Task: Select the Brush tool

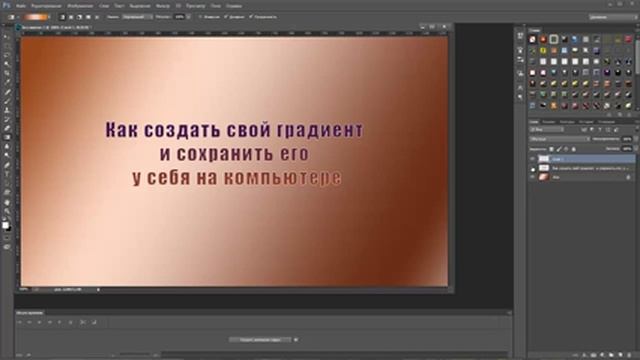Action: pyautogui.click(x=7, y=100)
